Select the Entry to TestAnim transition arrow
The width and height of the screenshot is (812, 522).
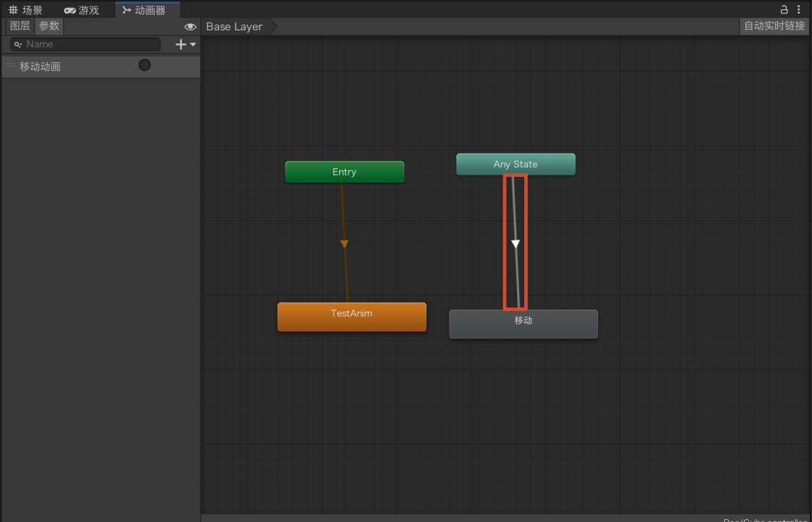point(344,244)
